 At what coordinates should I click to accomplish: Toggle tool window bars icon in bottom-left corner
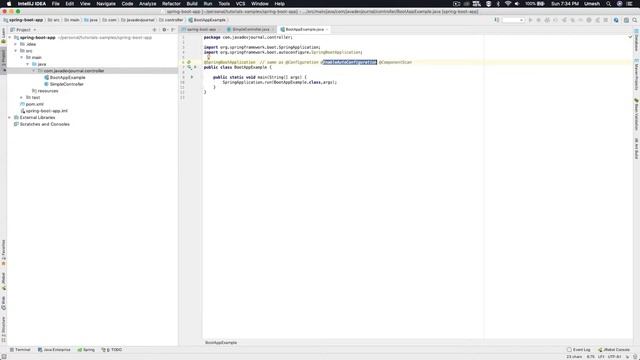coord(4,356)
